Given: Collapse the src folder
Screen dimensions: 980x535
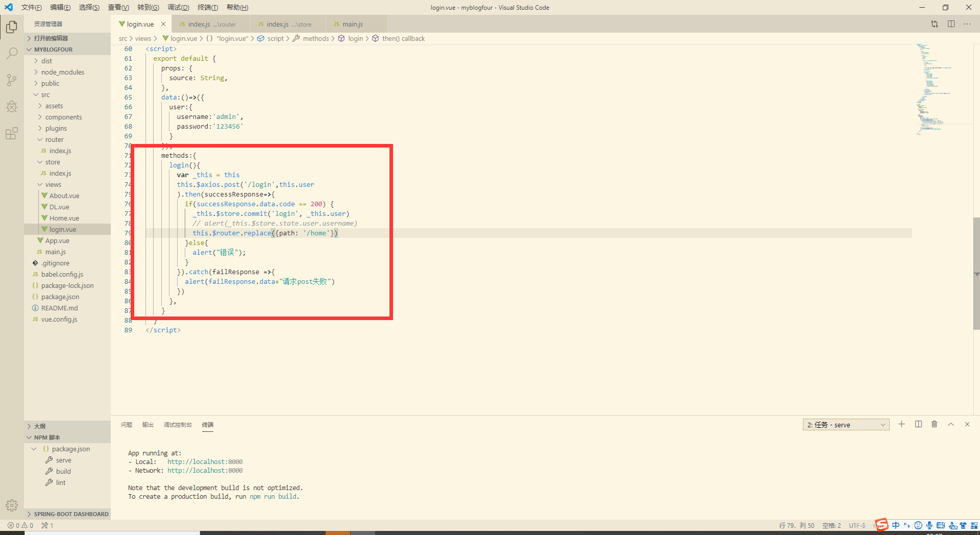Looking at the screenshot, I should tap(45, 94).
